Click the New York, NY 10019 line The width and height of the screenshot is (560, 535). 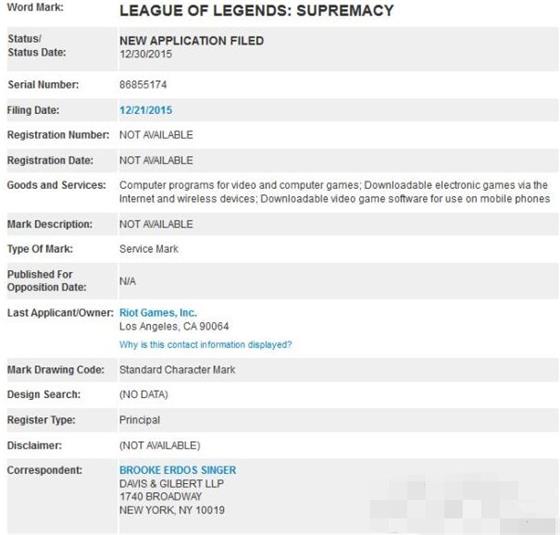[x=172, y=510]
